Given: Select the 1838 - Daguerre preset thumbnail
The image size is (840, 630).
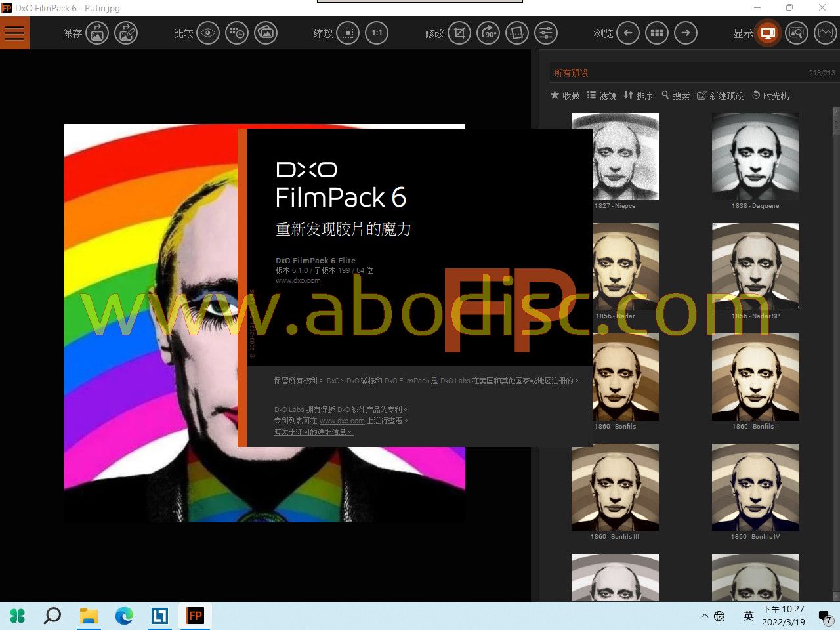Looking at the screenshot, I should point(755,156).
